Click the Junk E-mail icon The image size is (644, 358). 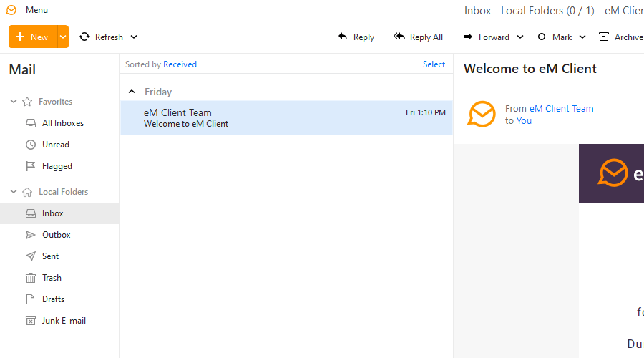point(30,321)
